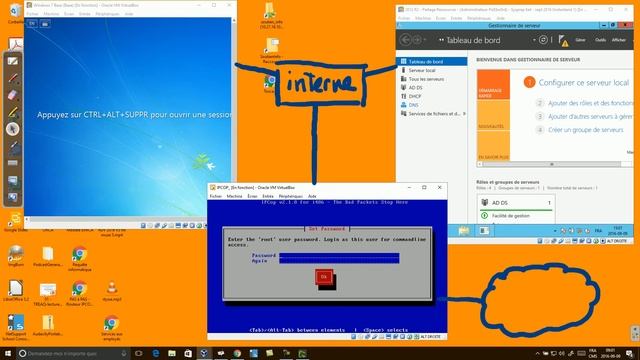The image size is (640, 360).
Task: Open NetSupport School desktop shortcut
Action: coord(16,327)
